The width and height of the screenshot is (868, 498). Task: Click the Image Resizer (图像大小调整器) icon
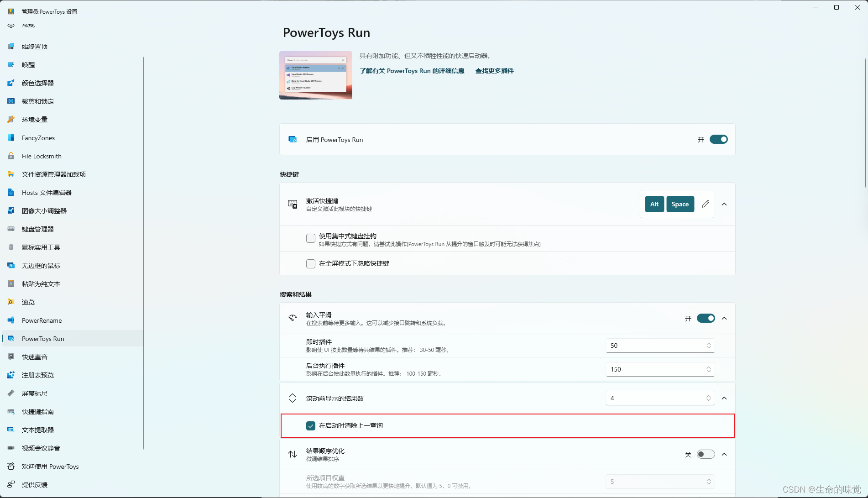click(11, 211)
